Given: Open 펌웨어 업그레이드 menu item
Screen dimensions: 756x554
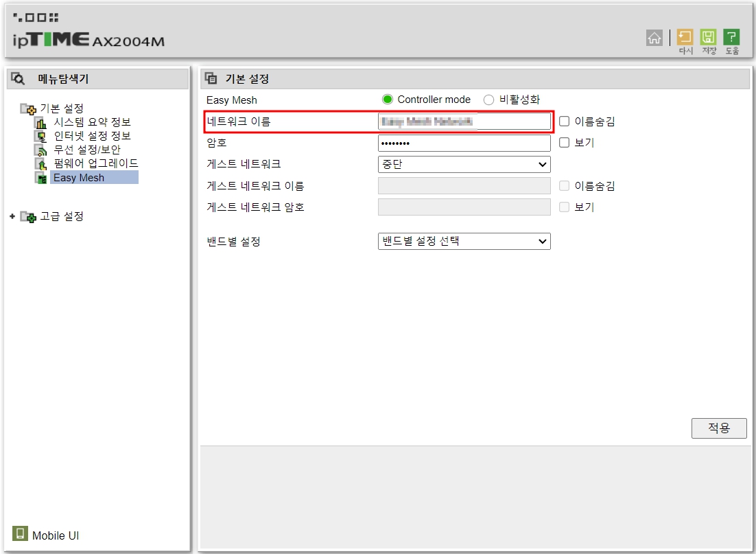Looking at the screenshot, I should [x=96, y=163].
